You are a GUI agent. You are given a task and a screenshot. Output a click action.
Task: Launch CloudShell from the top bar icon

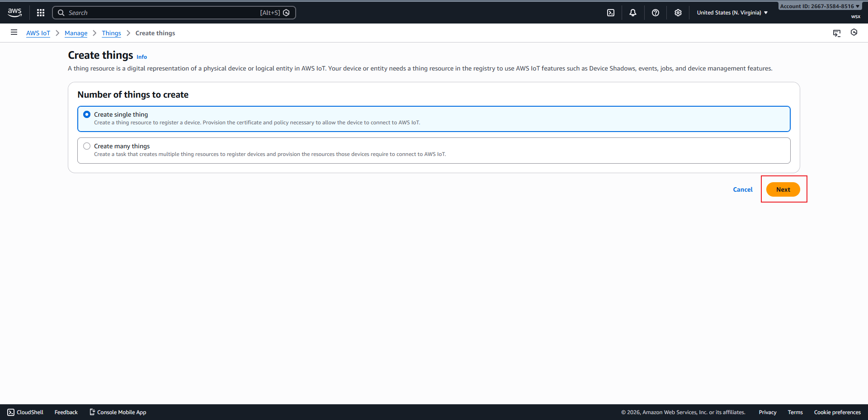(611, 13)
